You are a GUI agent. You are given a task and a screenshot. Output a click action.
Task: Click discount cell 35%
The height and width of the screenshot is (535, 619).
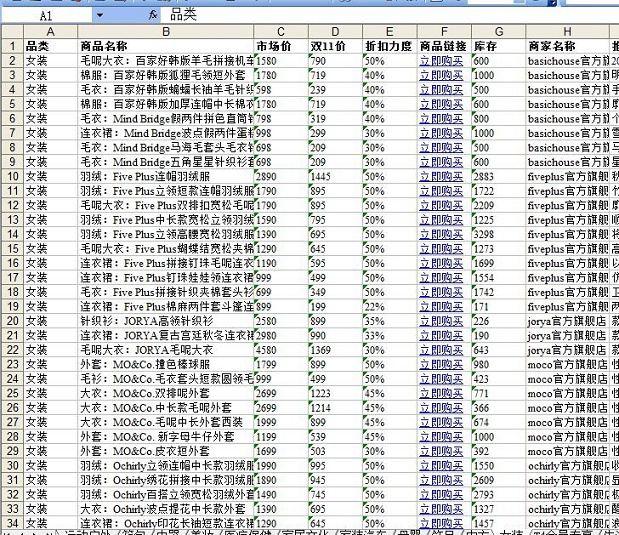390,321
